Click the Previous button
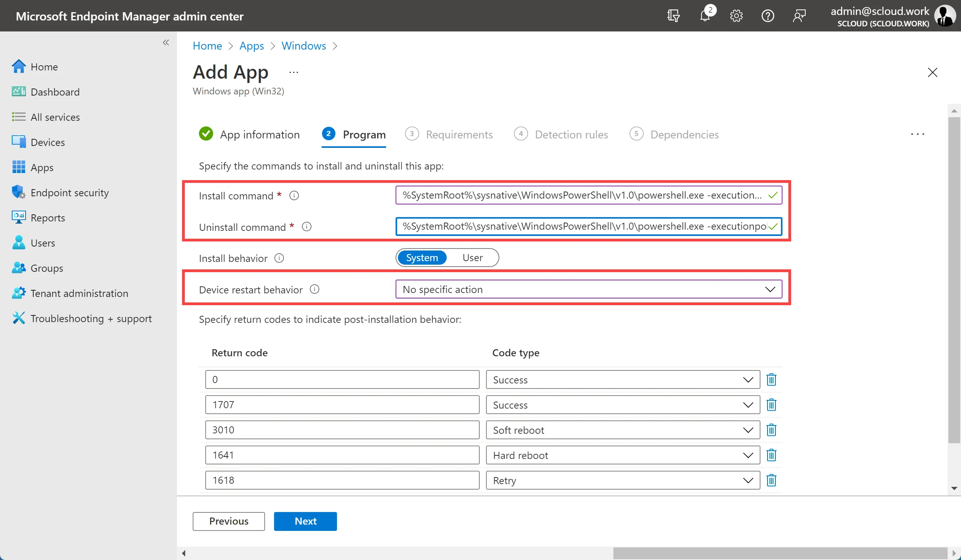The image size is (961, 560). (228, 521)
